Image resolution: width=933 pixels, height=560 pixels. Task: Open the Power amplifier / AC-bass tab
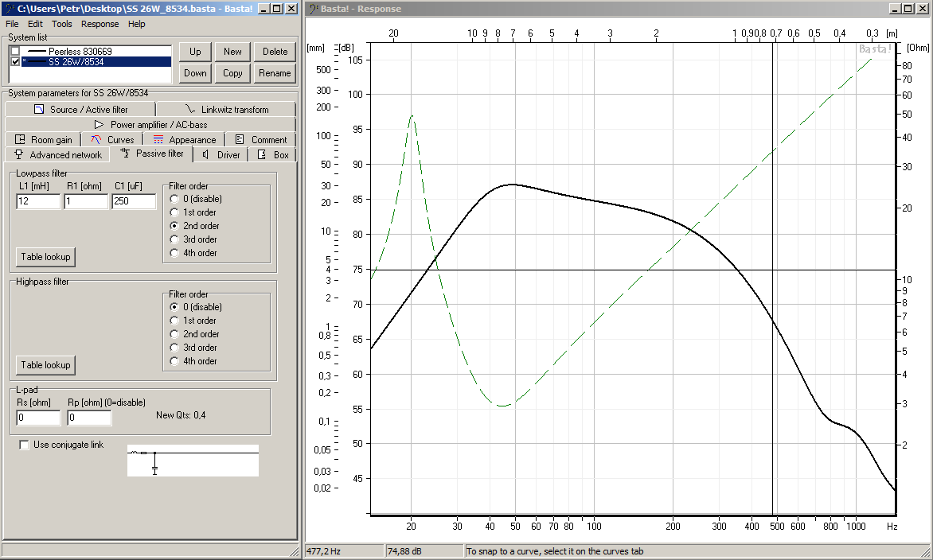point(150,125)
